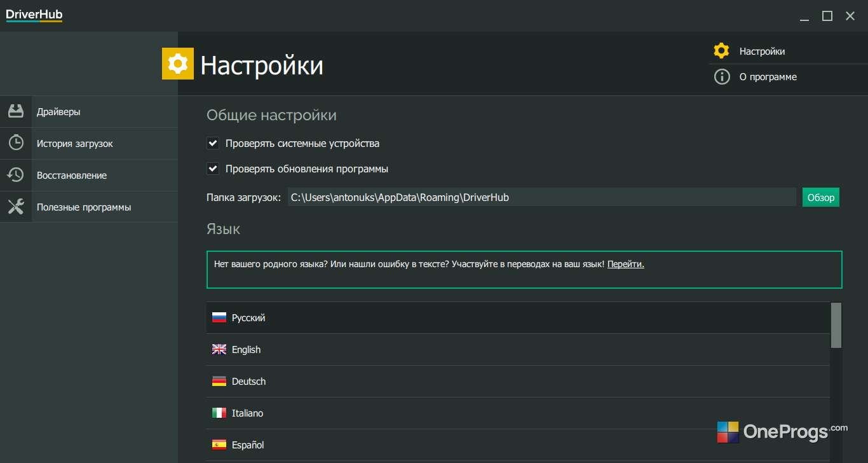868x463 pixels.
Task: Close the DriverHub window
Action: click(x=850, y=16)
